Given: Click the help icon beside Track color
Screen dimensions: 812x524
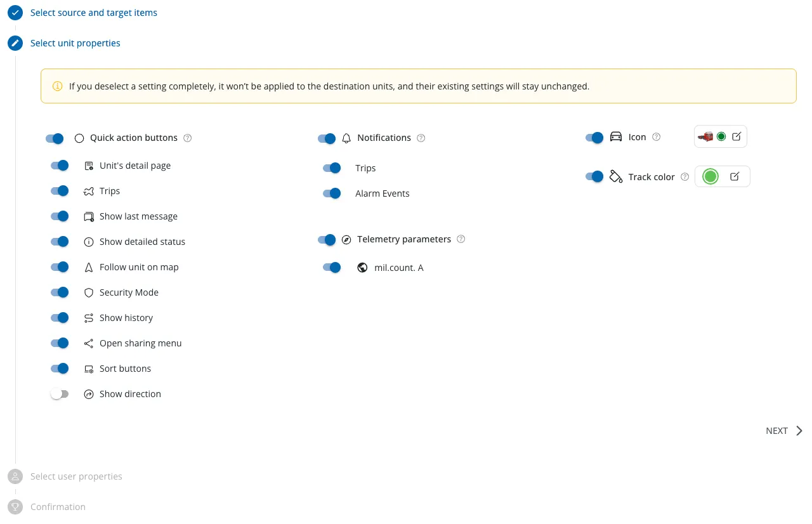Looking at the screenshot, I should [x=684, y=177].
